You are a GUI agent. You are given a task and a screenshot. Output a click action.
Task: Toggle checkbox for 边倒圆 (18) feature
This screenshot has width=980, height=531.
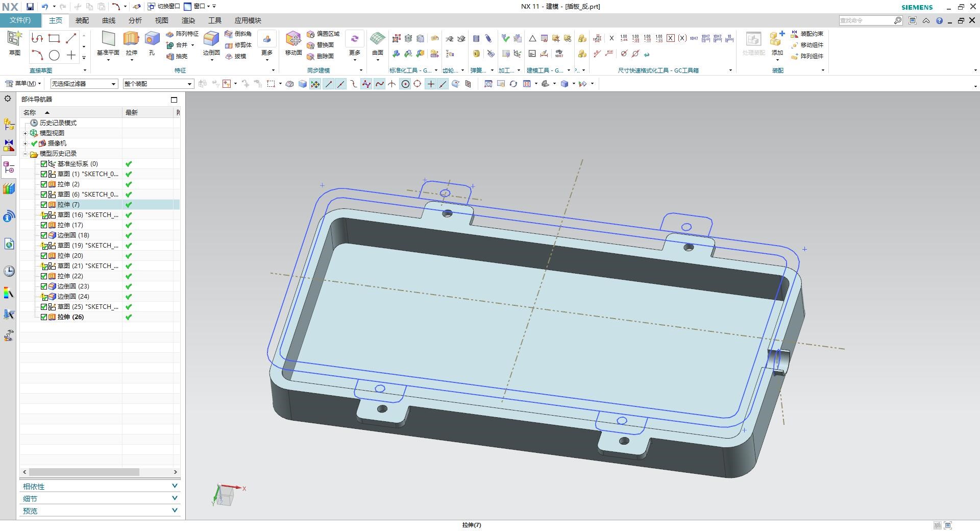click(44, 235)
